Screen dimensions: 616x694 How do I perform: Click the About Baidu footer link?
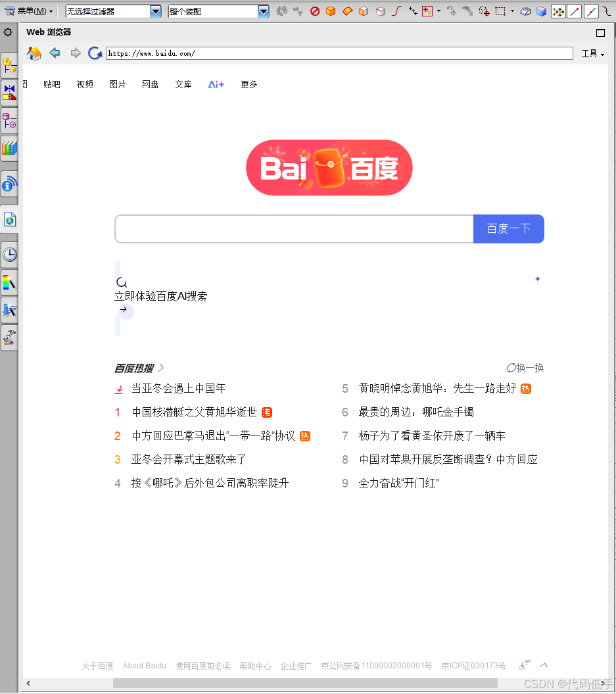145,666
